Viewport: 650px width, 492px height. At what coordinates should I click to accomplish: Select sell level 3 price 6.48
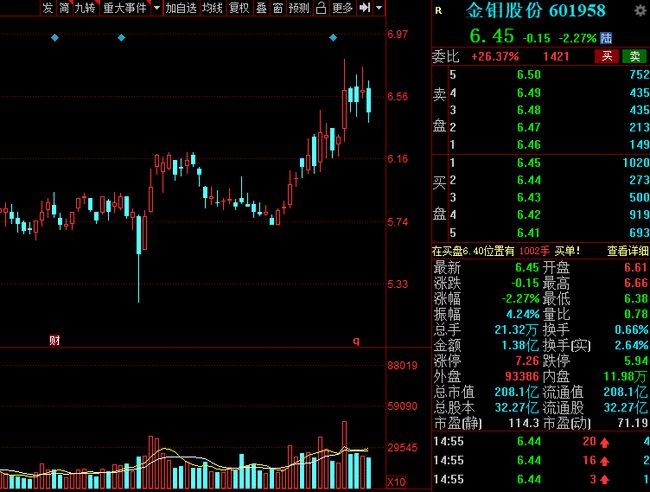click(529, 110)
